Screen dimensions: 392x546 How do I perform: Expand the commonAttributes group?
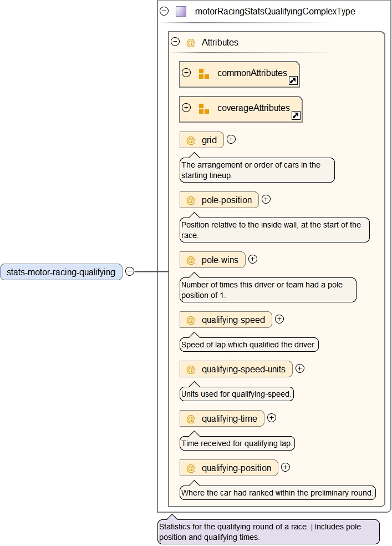186,73
